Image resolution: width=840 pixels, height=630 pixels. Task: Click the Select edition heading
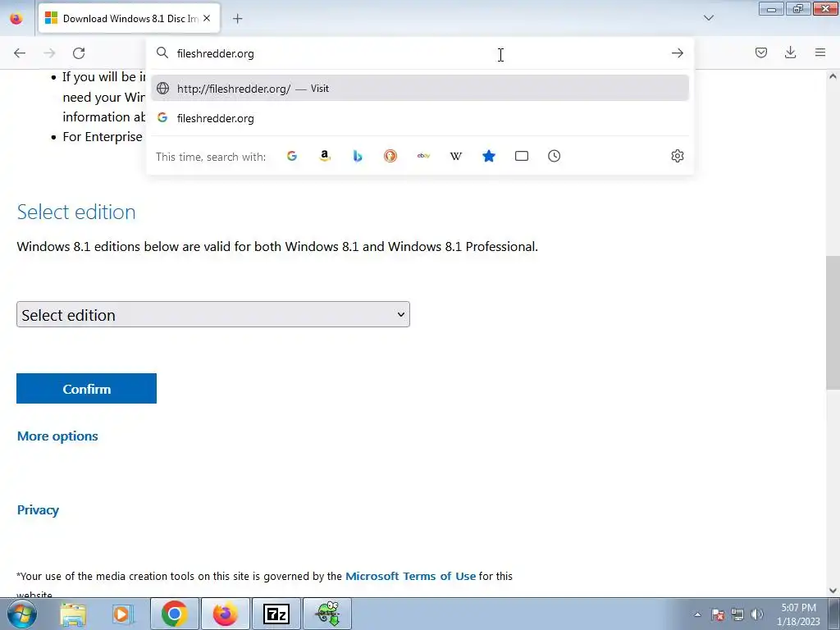click(x=76, y=212)
